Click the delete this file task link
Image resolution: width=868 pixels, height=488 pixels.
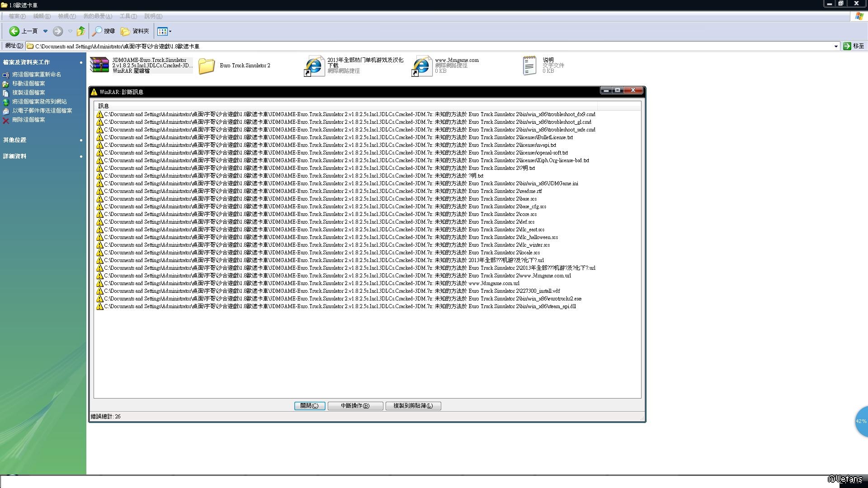tap(28, 120)
